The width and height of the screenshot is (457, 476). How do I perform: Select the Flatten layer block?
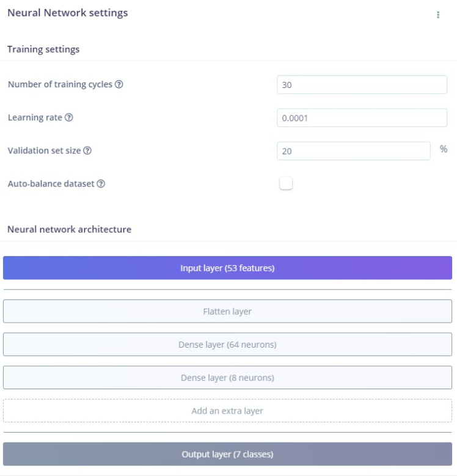227,312
